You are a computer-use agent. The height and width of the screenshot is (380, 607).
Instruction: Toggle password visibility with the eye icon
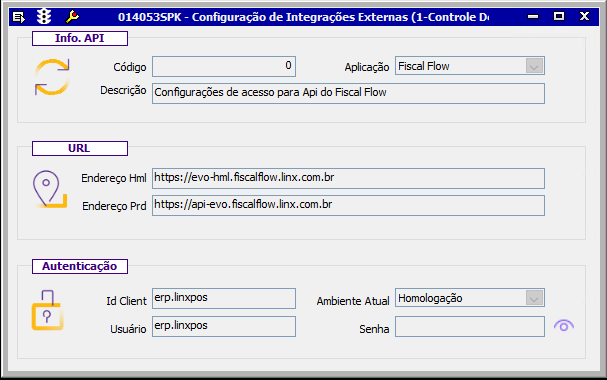564,326
